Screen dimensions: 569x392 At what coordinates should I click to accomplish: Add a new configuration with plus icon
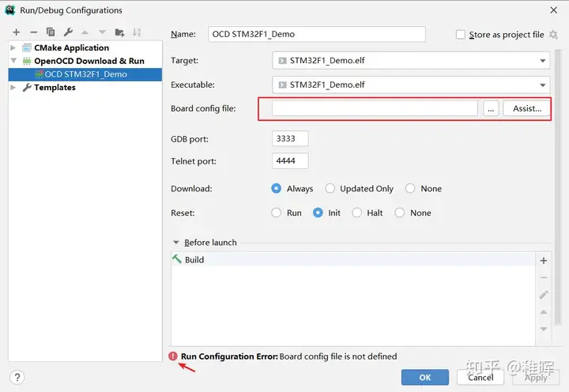click(x=17, y=32)
